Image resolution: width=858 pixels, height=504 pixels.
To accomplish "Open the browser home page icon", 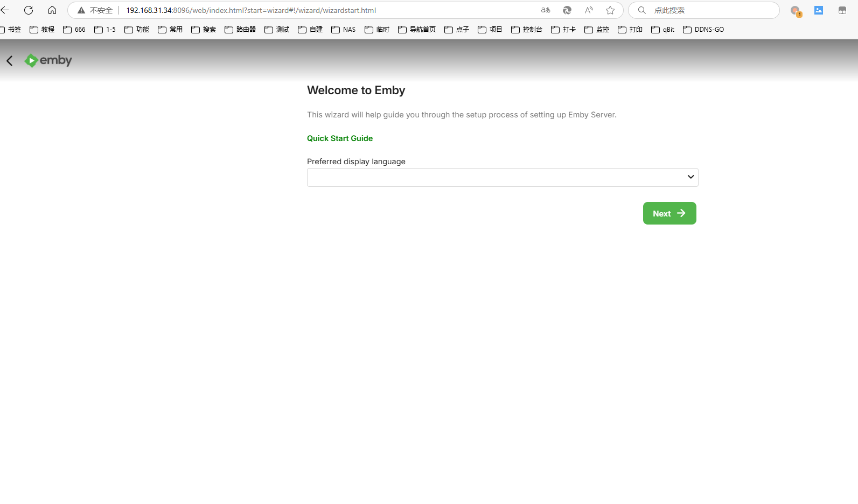I will (x=52, y=10).
